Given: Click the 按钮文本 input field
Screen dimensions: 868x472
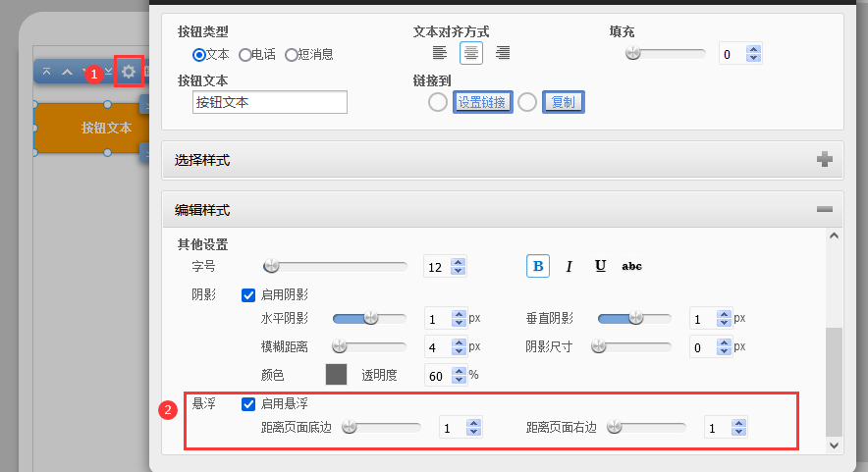Looking at the screenshot, I should click(x=270, y=102).
